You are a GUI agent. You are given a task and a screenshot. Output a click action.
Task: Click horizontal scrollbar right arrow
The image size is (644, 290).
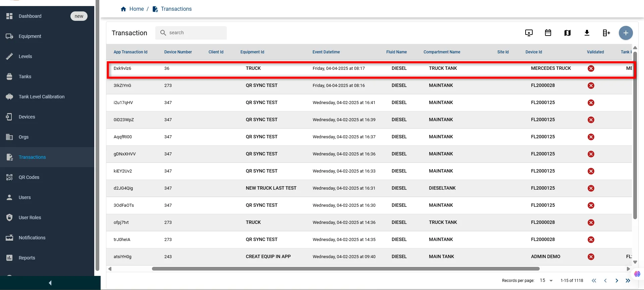coord(628,269)
